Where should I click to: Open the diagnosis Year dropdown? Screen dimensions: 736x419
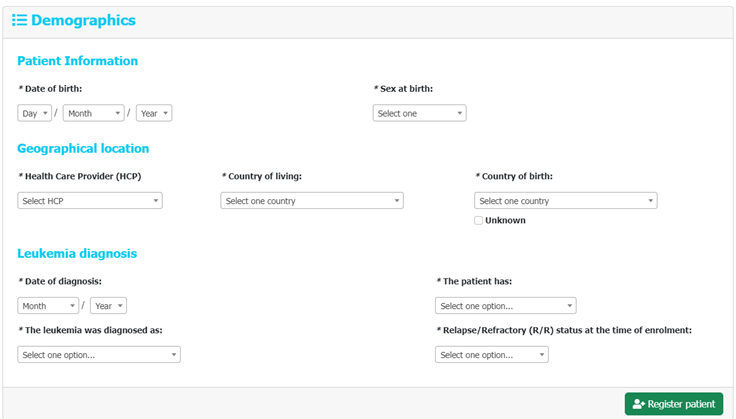pos(108,306)
